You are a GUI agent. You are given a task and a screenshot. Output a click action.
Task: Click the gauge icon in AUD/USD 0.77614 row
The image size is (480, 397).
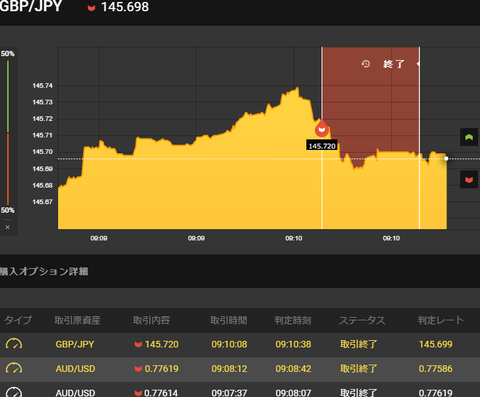[14, 392]
